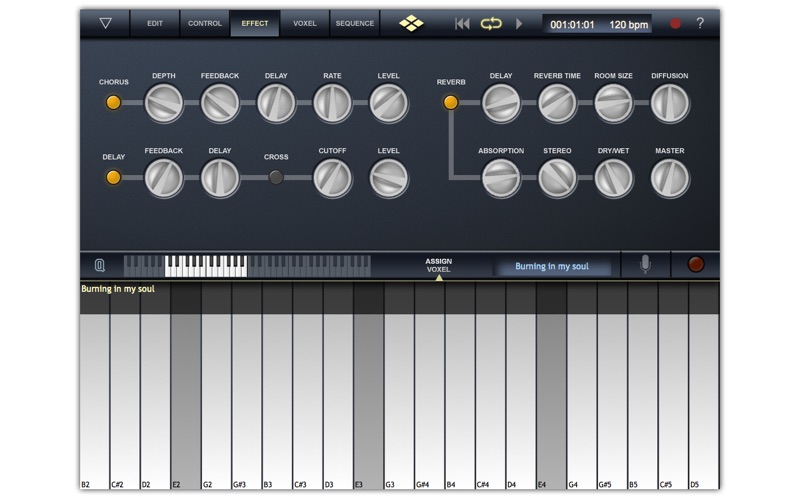Viewport: 800px width, 500px height.
Task: Enable the CROSS delay toggle
Action: [276, 178]
